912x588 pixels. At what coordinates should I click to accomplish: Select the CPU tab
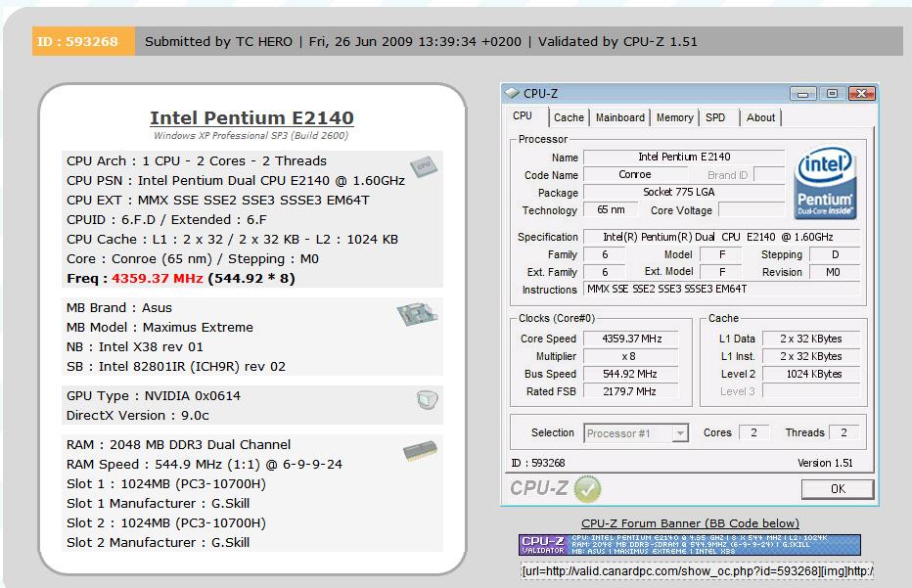tap(523, 115)
